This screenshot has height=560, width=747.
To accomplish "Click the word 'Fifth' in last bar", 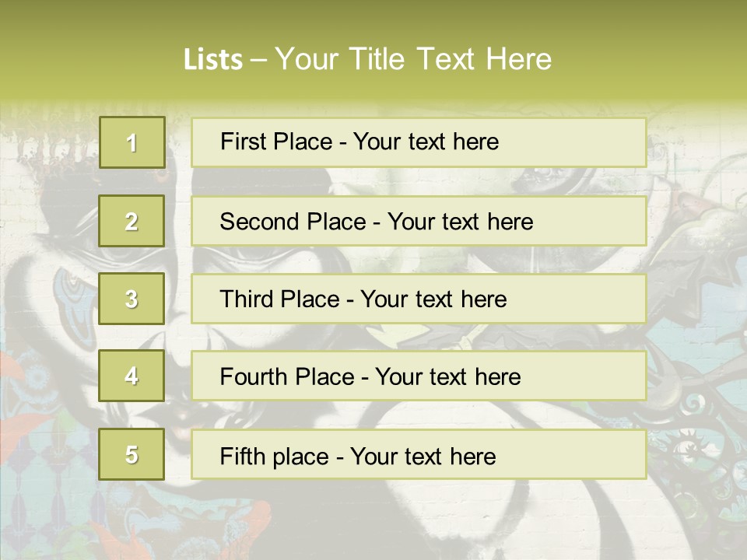I will [244, 456].
